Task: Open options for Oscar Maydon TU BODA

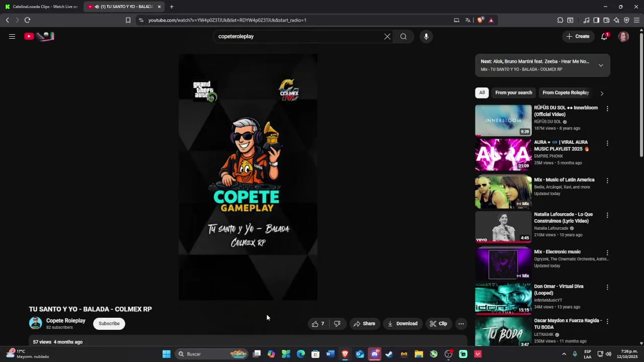Action: click(607, 322)
